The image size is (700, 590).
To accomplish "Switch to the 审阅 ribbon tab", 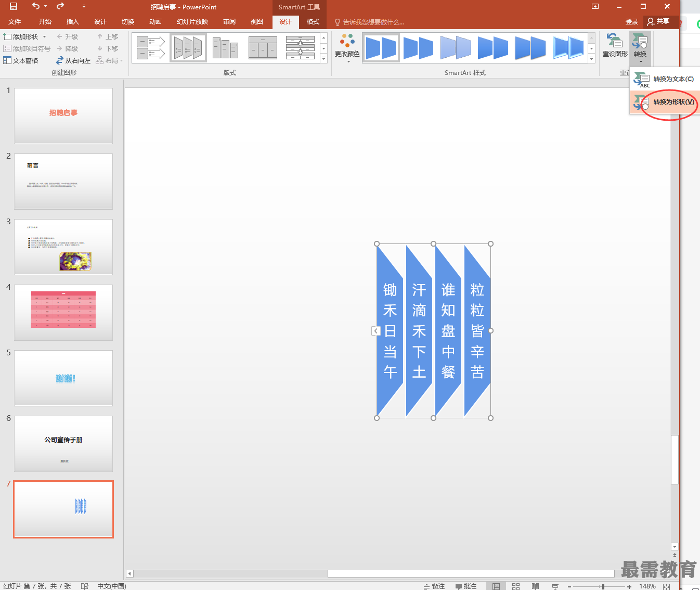I will [229, 22].
